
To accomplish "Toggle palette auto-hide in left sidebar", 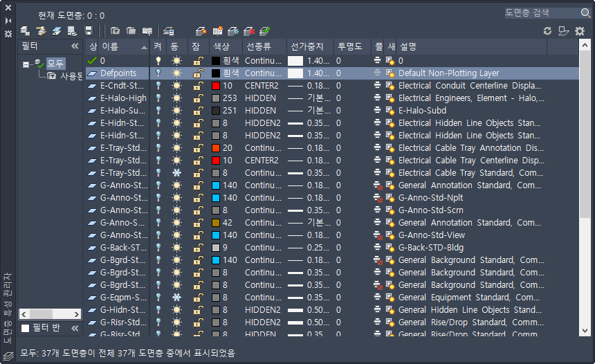I will [x=8, y=21].
